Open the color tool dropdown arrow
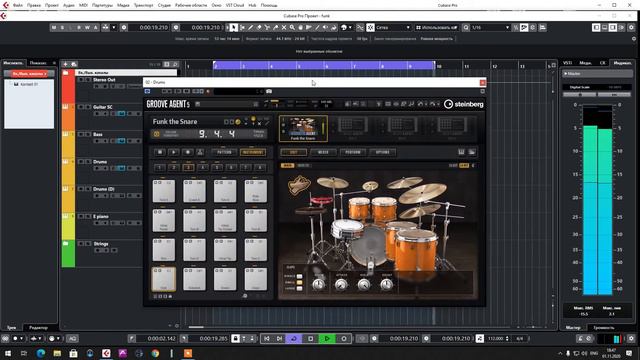The width and height of the screenshot is (640, 360). [x=350, y=27]
